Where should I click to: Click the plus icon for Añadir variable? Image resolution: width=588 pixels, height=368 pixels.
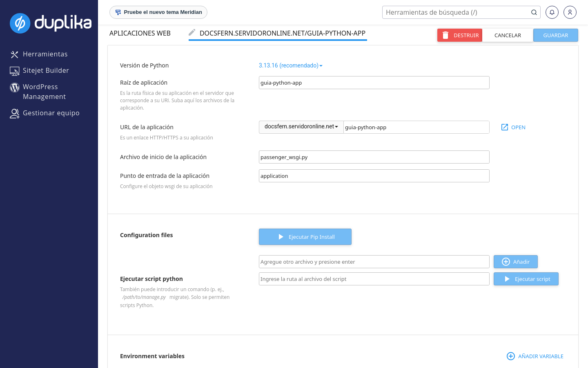pos(511,356)
